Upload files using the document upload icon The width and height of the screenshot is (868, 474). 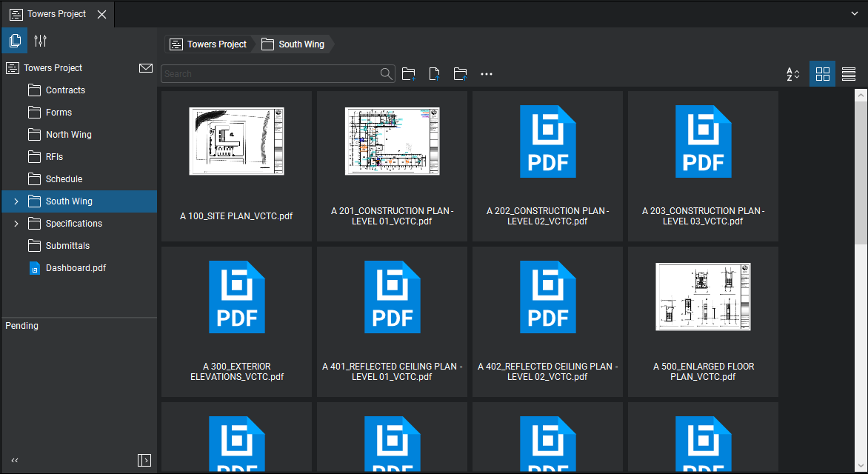(x=435, y=74)
